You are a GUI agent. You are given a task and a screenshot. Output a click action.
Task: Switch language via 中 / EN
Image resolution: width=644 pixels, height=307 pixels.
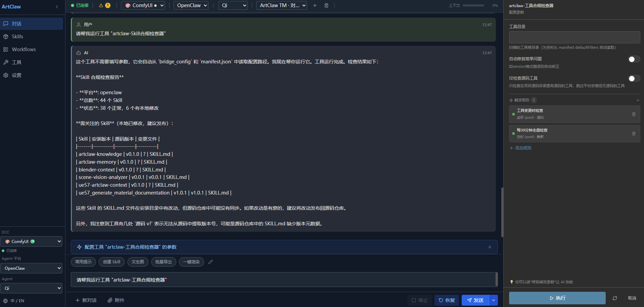click(14, 301)
